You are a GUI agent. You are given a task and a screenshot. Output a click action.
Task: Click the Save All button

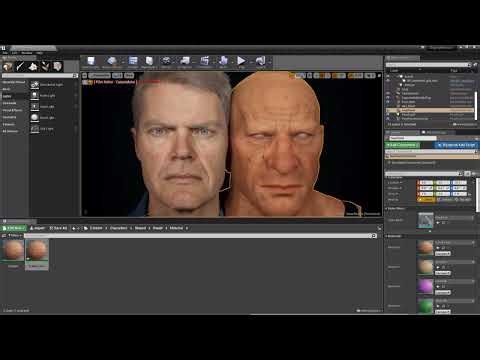coord(58,228)
